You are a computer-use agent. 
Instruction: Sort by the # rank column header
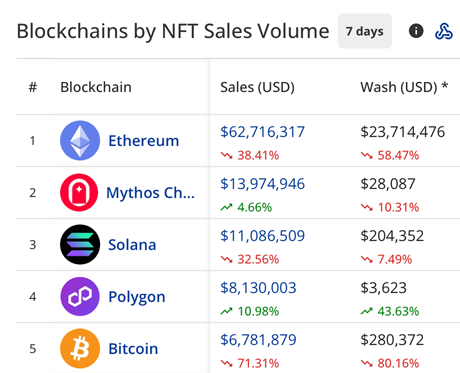click(x=33, y=87)
